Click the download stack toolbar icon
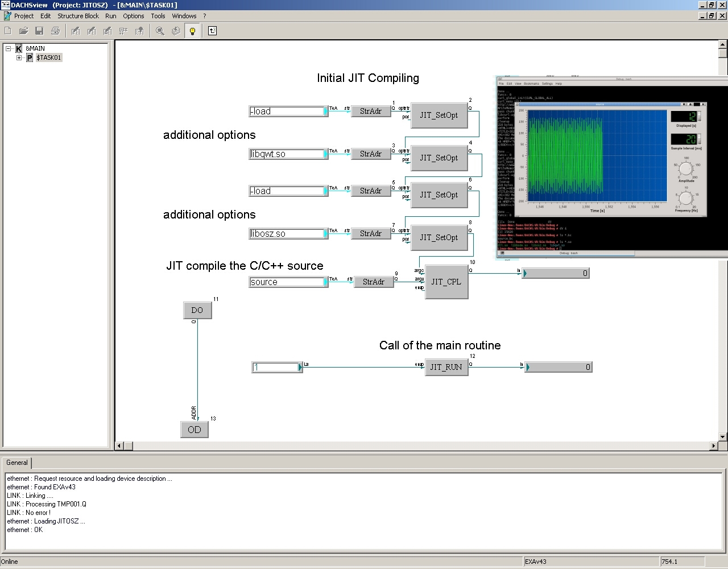728x569 pixels. point(176,31)
